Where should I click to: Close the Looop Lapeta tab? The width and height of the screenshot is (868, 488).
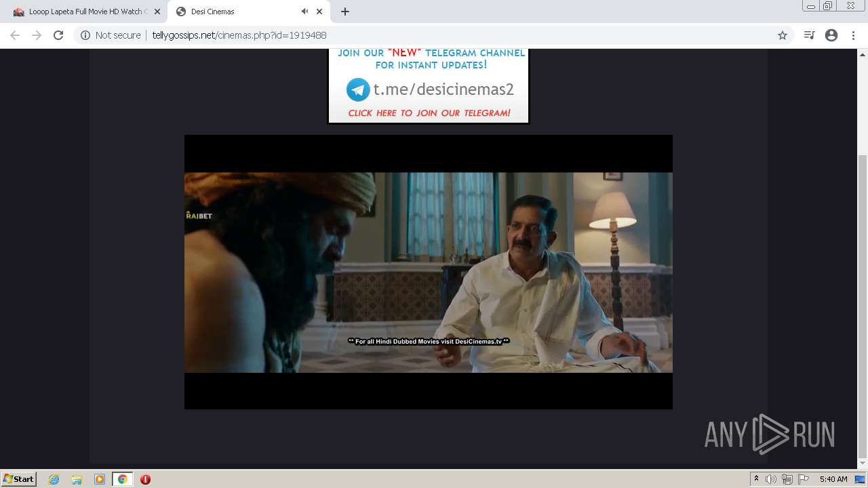157,12
